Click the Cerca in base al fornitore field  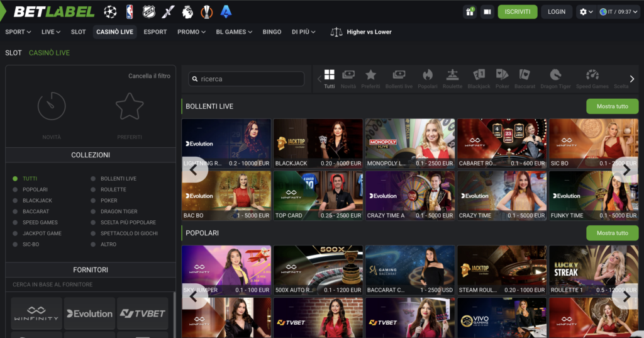tap(91, 284)
